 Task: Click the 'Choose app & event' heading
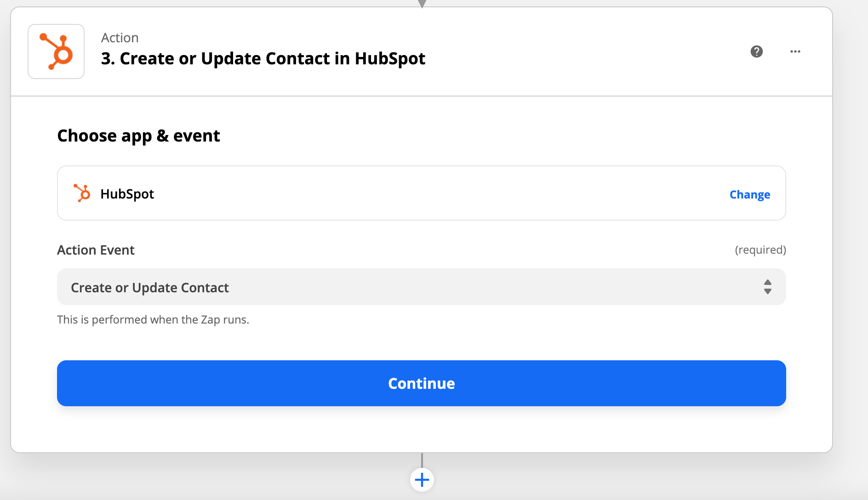point(138,136)
